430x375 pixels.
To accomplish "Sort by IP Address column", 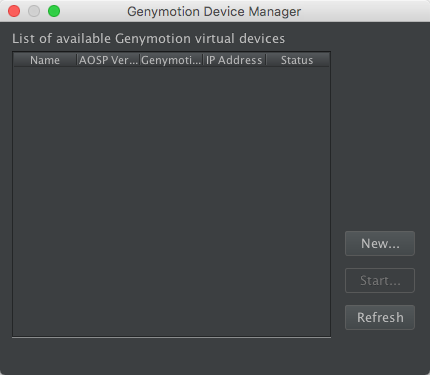I will (x=234, y=60).
